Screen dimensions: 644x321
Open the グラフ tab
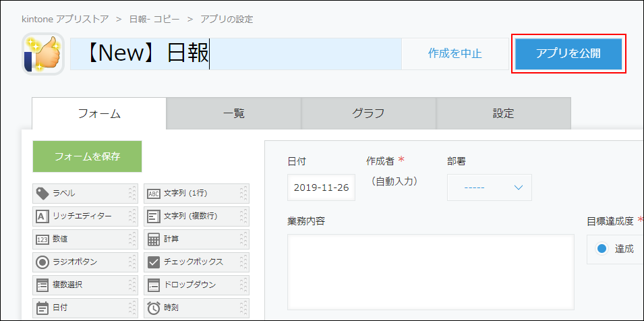[368, 113]
